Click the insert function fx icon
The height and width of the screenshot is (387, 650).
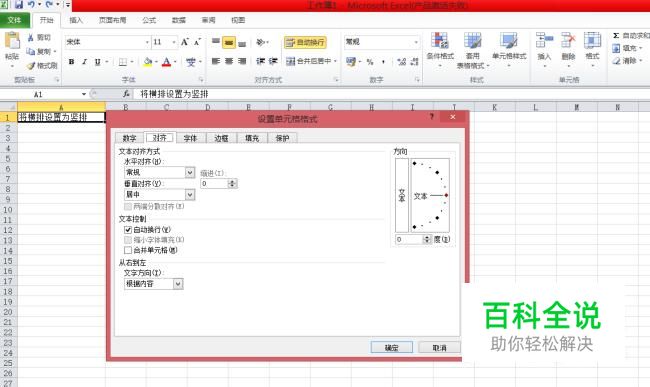tap(126, 94)
